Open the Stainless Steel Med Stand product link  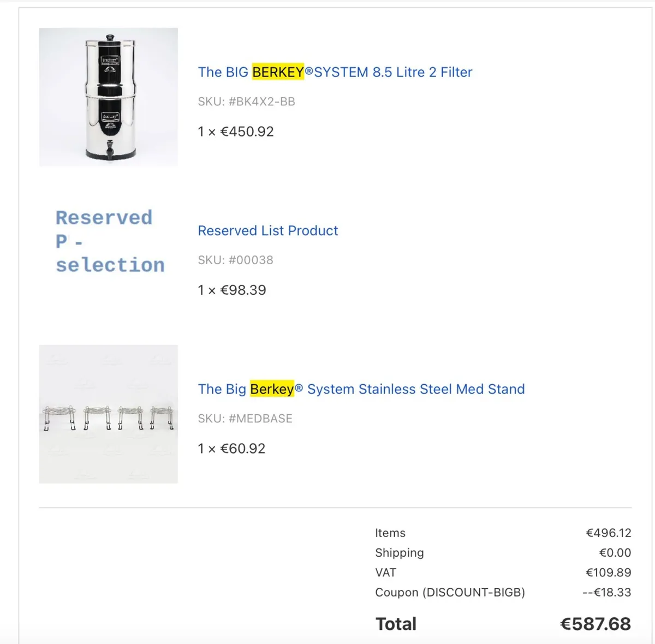click(361, 389)
